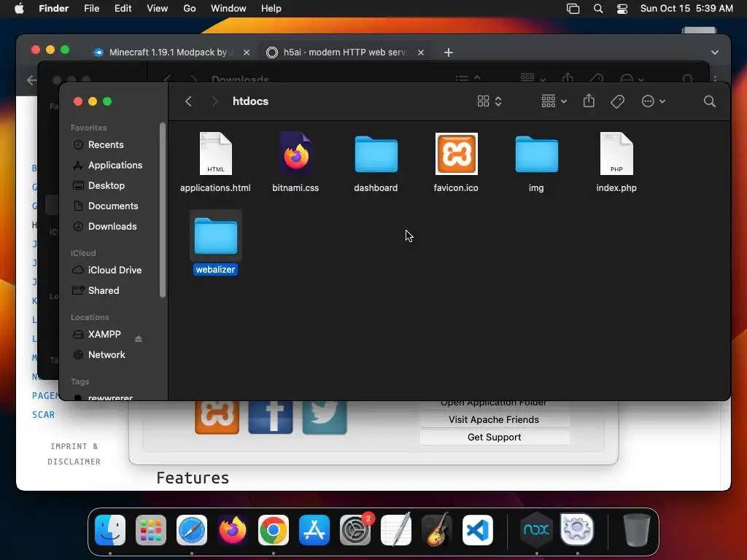747x560 pixels.
Task: Launch GarageBand from the Dock
Action: coord(437,530)
